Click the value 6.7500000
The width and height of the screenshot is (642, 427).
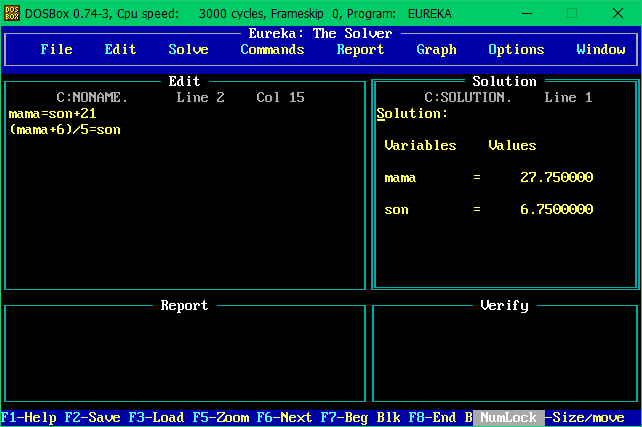(x=556, y=209)
